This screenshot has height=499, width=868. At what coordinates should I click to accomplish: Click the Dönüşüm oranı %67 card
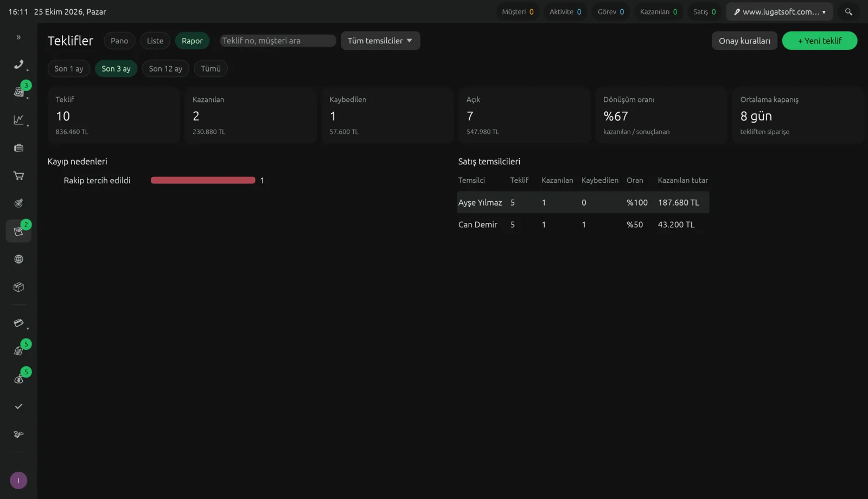click(661, 115)
